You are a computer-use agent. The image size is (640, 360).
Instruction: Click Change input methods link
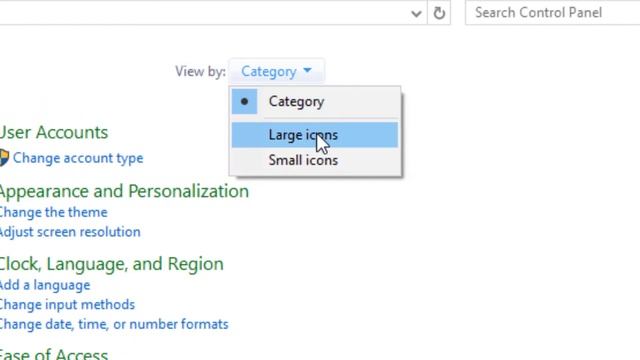(67, 304)
